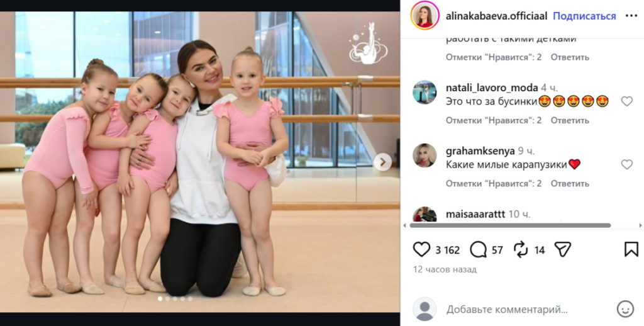This screenshot has width=644, height=326.
Task: Open the three-dot more options menu
Action: pos(631,16)
